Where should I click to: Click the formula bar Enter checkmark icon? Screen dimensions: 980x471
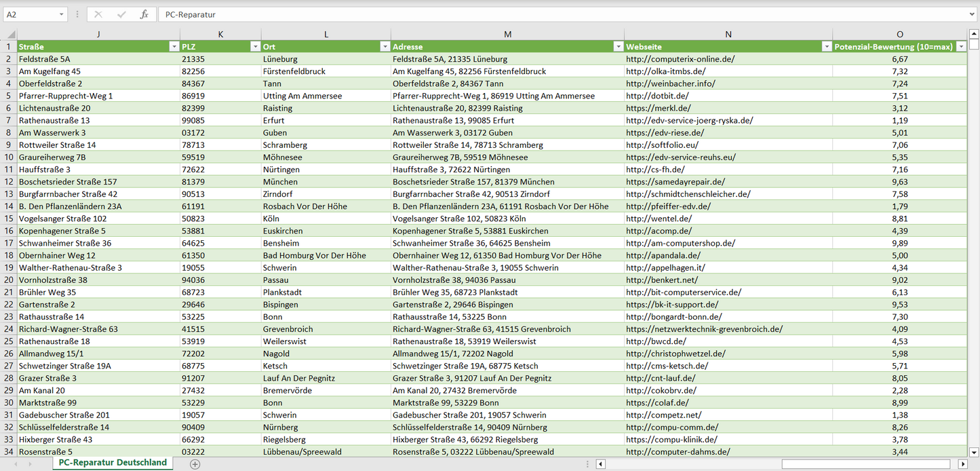coord(121,14)
